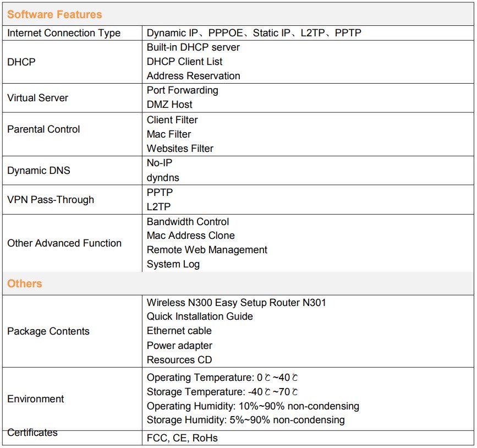Click 'L2TP' under VPN Pass-Through
This screenshot has height=448, width=477.
coord(159,206)
